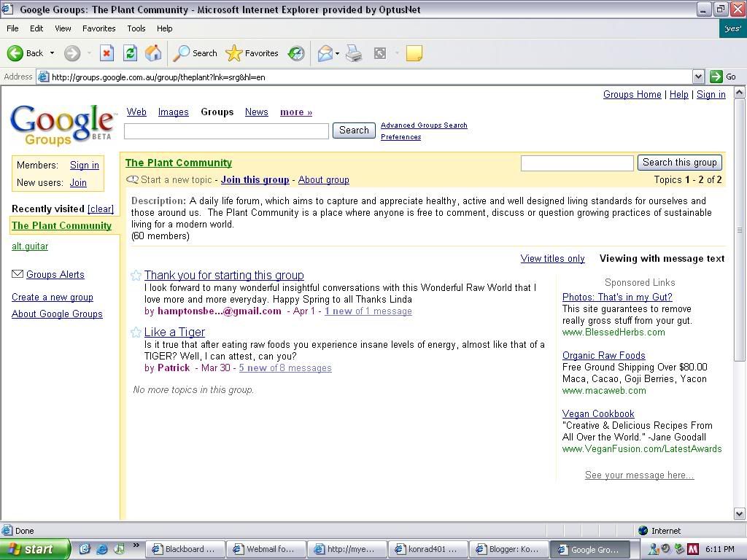Go to the Home page icon
The width and height of the screenshot is (747, 560).
pyautogui.click(x=153, y=53)
